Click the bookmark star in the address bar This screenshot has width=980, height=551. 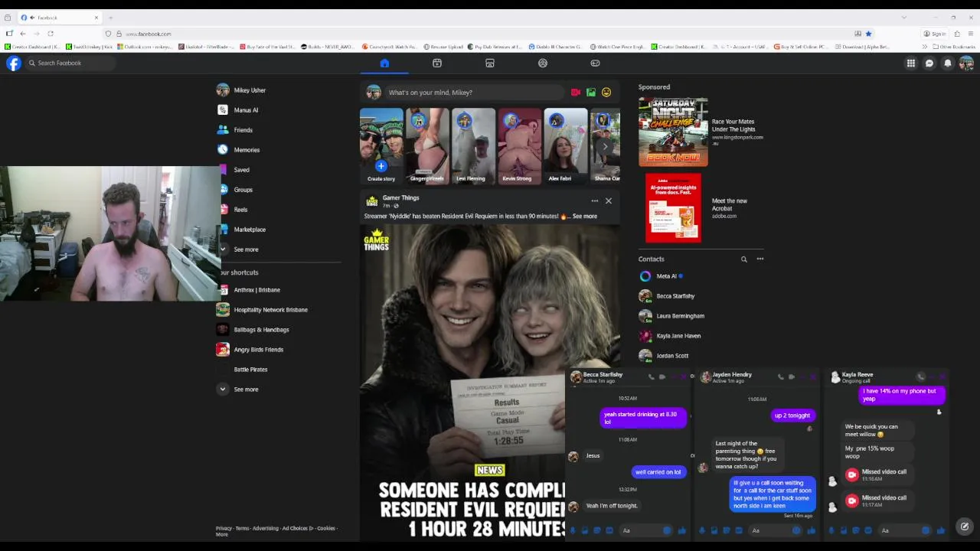pyautogui.click(x=868, y=34)
